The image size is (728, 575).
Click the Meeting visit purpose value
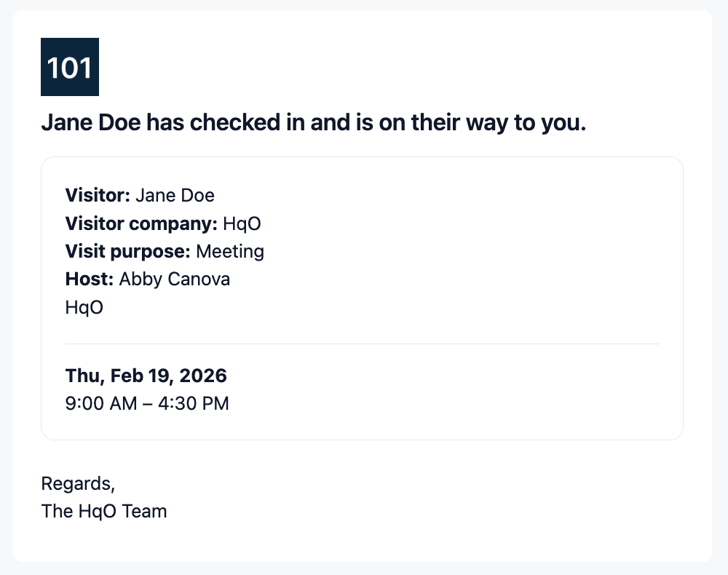(230, 252)
